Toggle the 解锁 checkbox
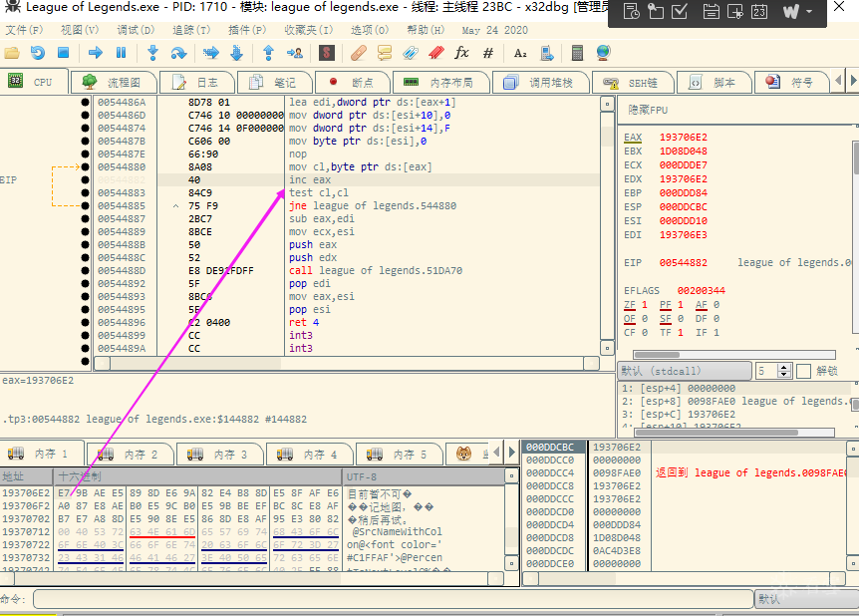The image size is (859, 616). pyautogui.click(x=803, y=371)
